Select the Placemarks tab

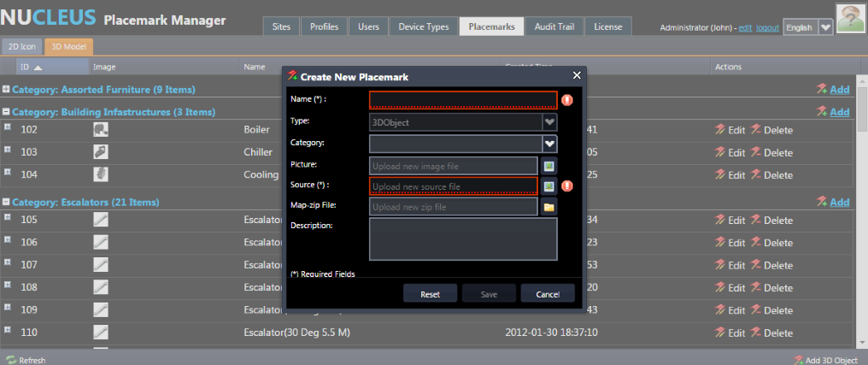click(x=491, y=26)
